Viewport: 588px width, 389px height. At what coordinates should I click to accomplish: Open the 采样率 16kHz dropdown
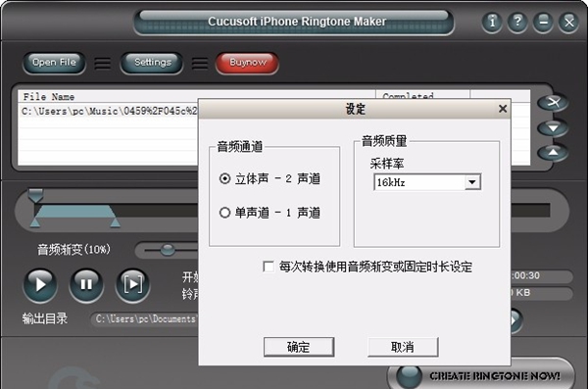coord(472,182)
